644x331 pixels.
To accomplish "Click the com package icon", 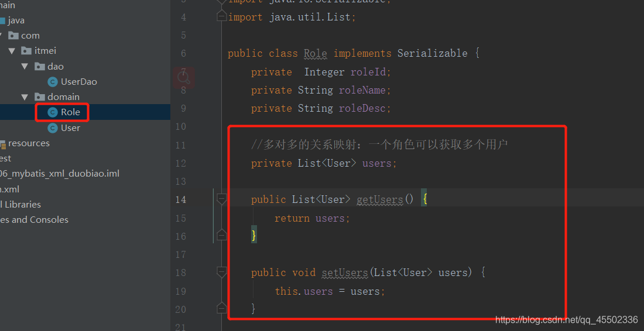I will 13,36.
